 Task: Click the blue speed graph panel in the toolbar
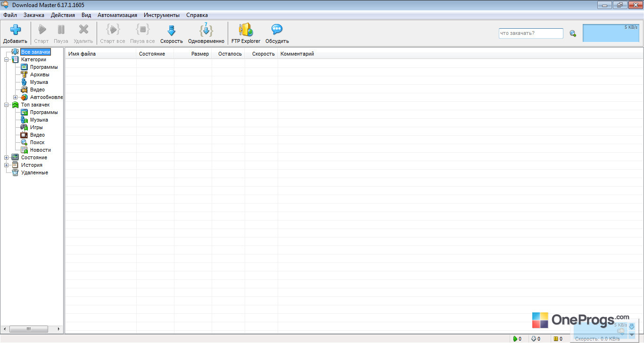point(611,33)
